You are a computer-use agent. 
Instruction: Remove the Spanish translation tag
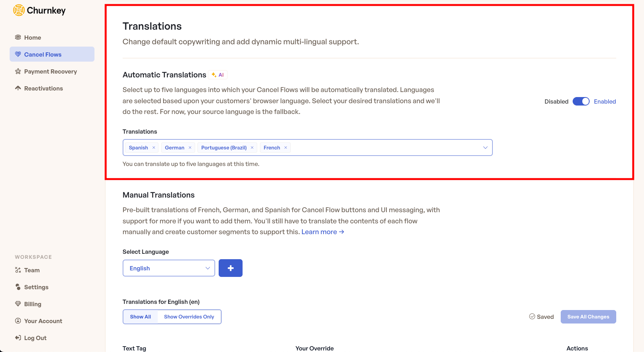click(153, 148)
